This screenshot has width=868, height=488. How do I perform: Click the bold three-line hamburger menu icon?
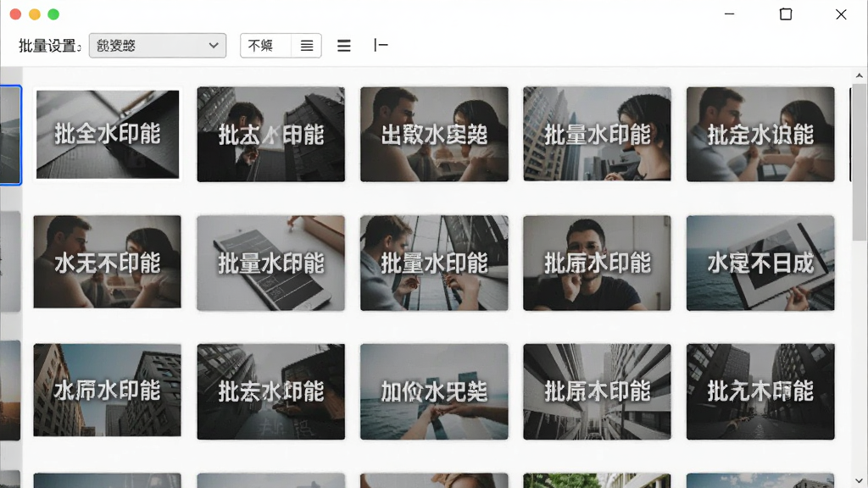tap(344, 46)
